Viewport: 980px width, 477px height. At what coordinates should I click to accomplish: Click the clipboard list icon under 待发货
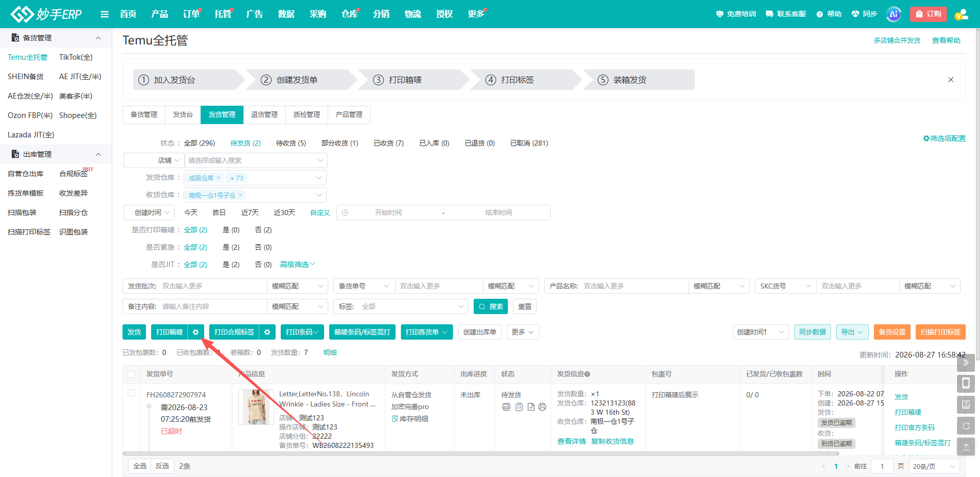click(519, 407)
